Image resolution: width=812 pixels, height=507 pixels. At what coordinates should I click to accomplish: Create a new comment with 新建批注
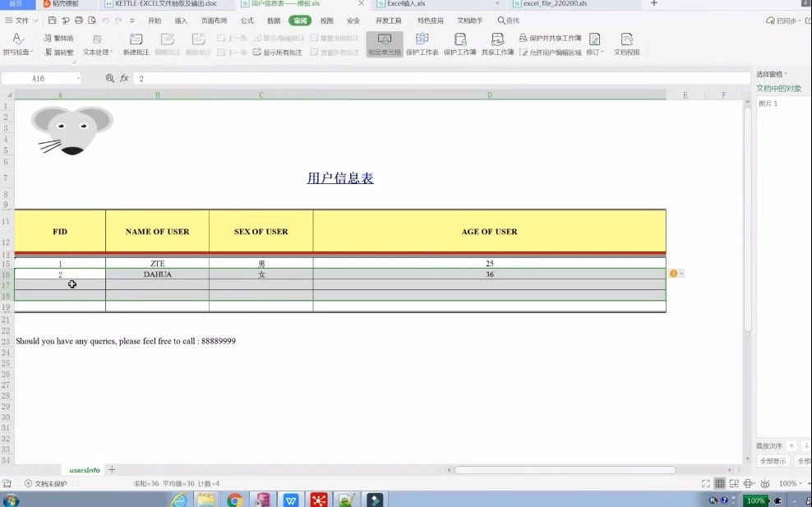click(x=136, y=45)
